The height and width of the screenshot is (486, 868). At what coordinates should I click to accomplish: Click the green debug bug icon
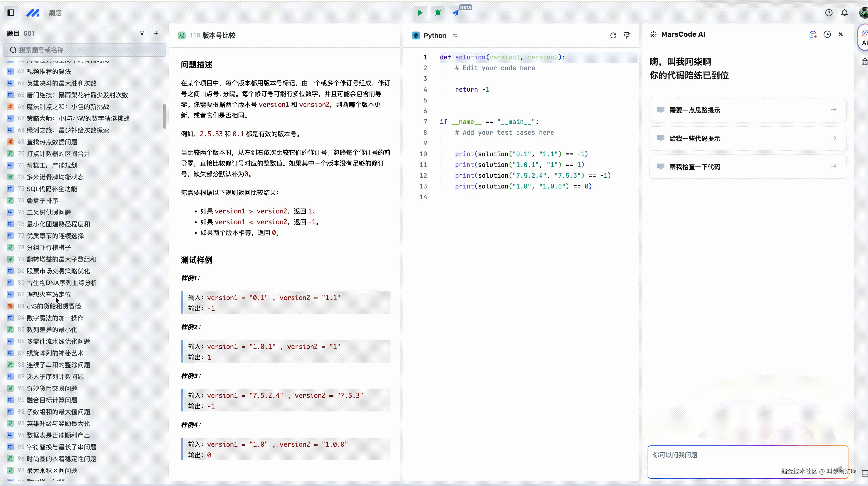pos(438,13)
